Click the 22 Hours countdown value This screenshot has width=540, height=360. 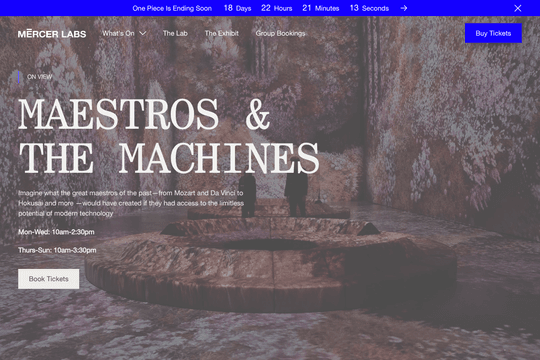pyautogui.click(x=277, y=8)
